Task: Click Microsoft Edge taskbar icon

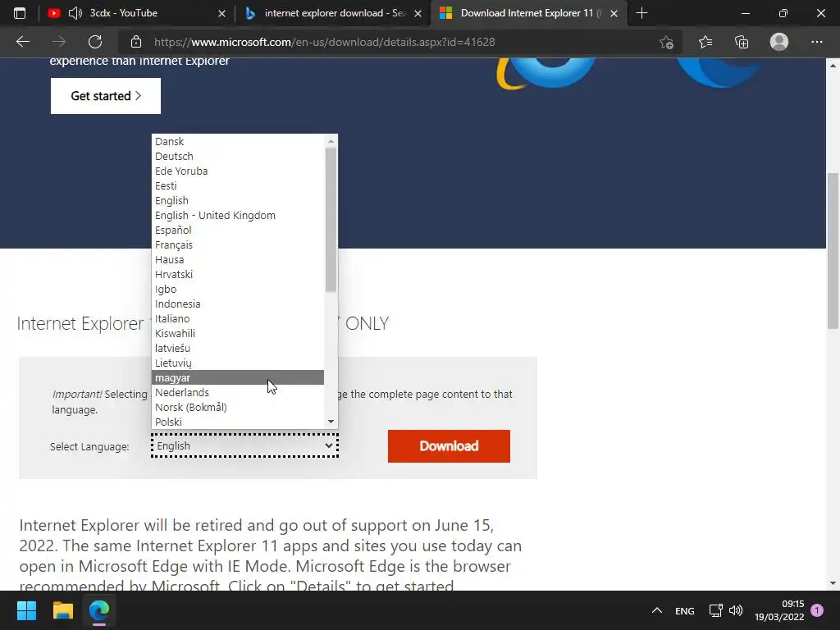Action: (99, 610)
